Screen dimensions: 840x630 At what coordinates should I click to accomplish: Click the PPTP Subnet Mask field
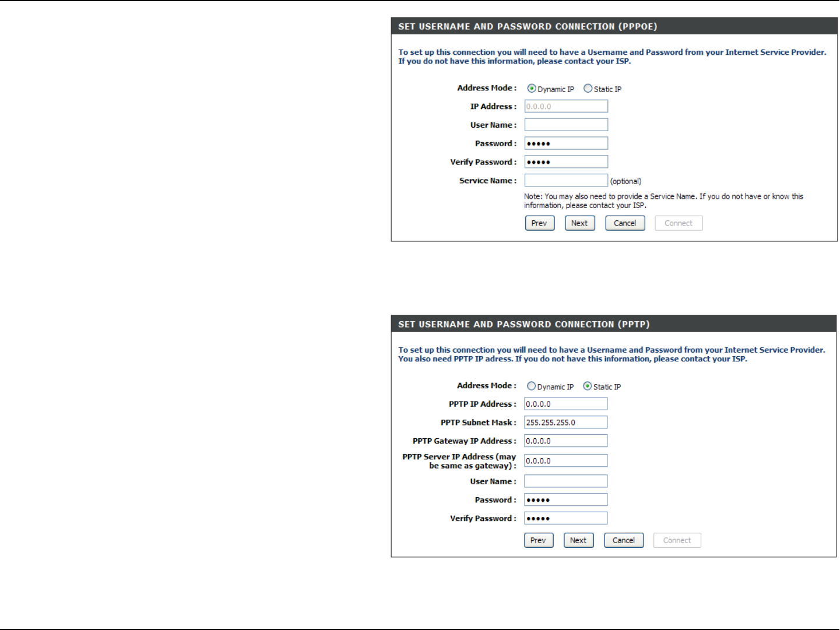565,423
